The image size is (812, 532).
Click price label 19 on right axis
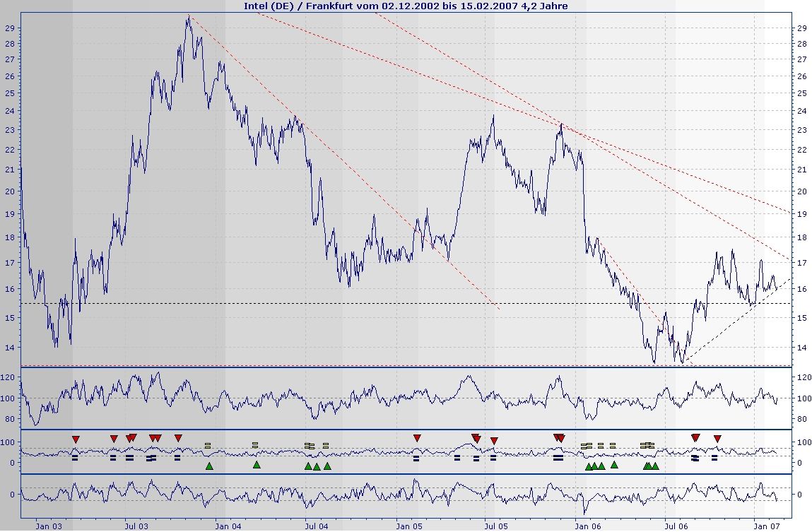(801, 213)
